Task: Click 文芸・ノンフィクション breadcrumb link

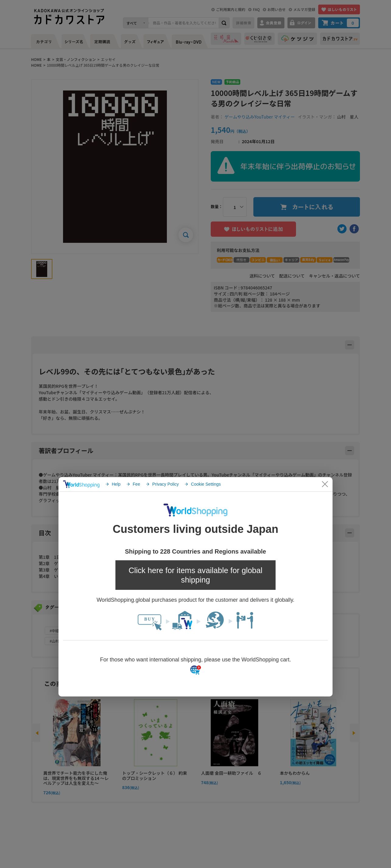Action: [x=76, y=60]
